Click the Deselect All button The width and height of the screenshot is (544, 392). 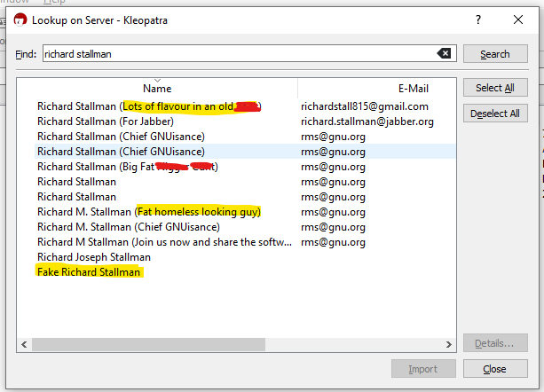point(495,114)
